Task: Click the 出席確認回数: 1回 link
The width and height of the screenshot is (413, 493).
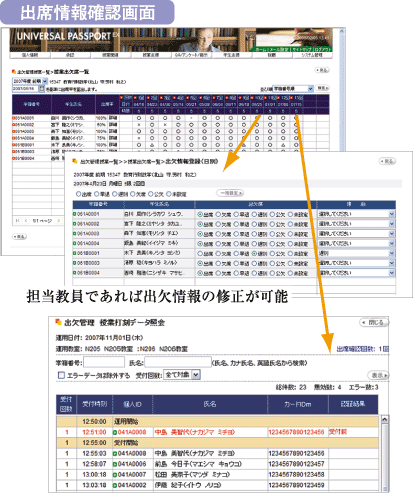Action: click(363, 349)
